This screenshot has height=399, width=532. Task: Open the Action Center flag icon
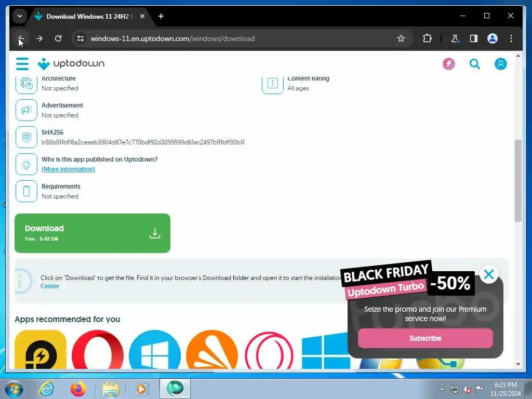(479, 389)
